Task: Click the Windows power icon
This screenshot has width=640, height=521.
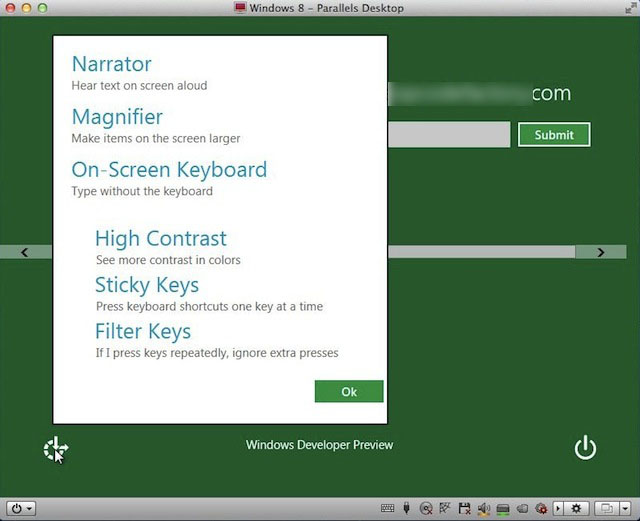Action: (585, 448)
